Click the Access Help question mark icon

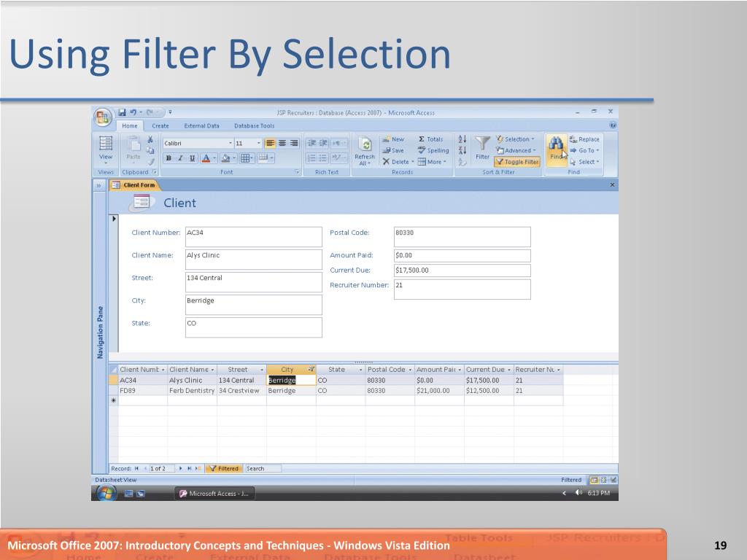[613, 125]
